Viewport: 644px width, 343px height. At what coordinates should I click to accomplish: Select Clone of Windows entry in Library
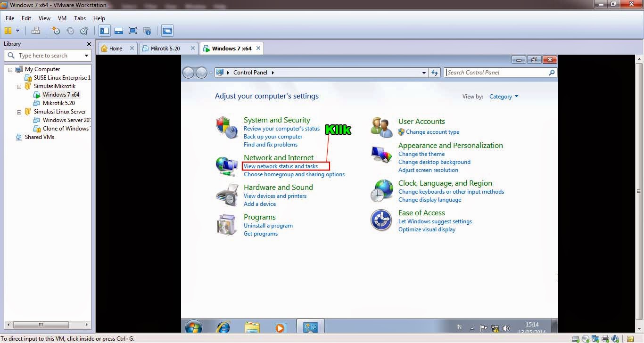[62, 129]
